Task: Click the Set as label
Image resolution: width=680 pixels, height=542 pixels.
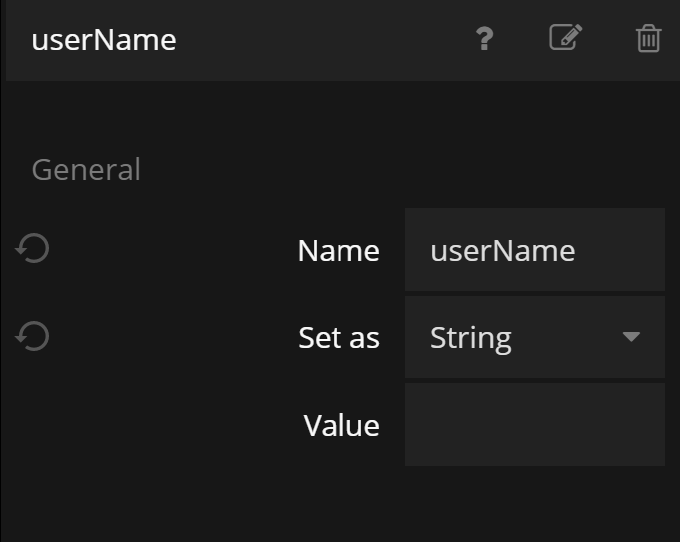Action: pyautogui.click(x=338, y=338)
